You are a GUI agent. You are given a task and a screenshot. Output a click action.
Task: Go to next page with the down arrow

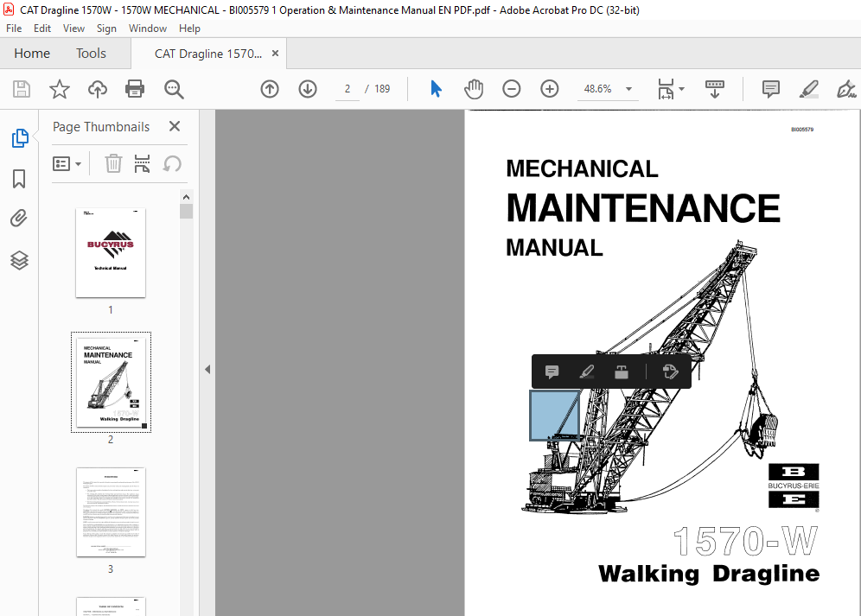(308, 89)
